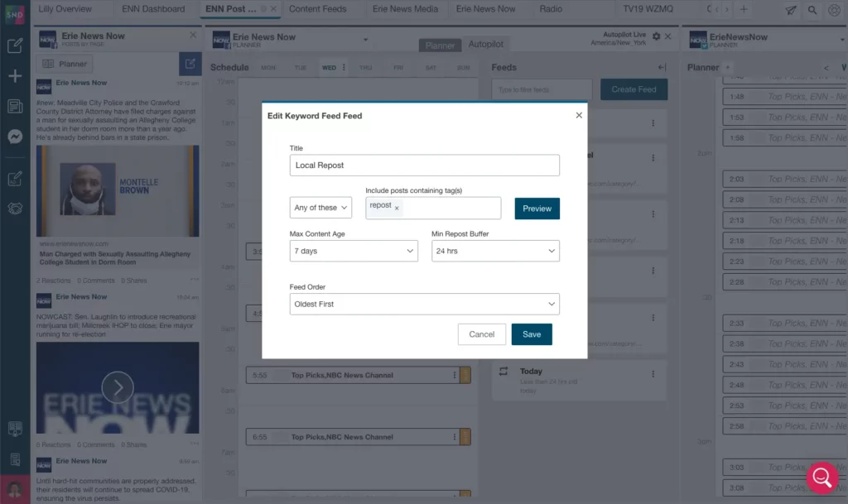The image size is (848, 504).
Task: Open the ENN Dashboard tab
Action: (152, 9)
